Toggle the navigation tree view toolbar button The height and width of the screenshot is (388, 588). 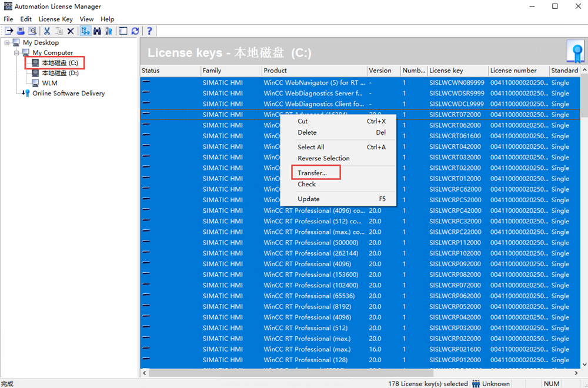tap(85, 31)
